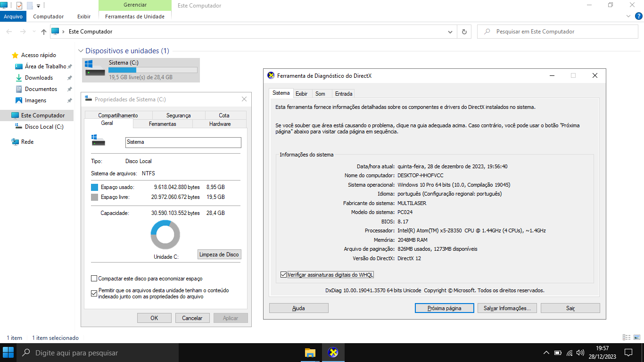Viewport: 644px width, 362px height.
Task: Select Acesso rápido in the navigation pane
Action: [38, 55]
